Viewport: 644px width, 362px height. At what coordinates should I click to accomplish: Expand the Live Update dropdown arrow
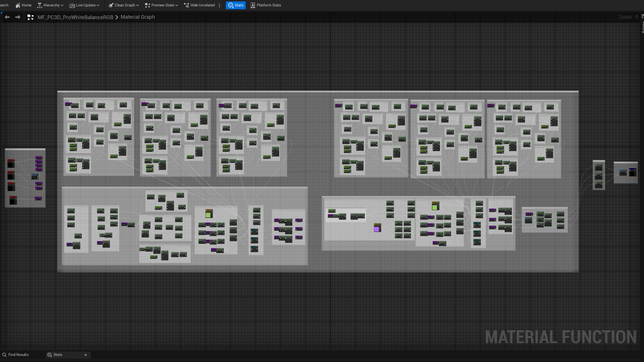[x=98, y=5]
